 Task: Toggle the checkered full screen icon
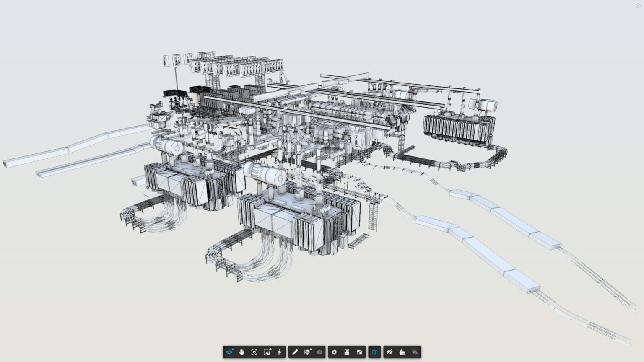tap(359, 352)
